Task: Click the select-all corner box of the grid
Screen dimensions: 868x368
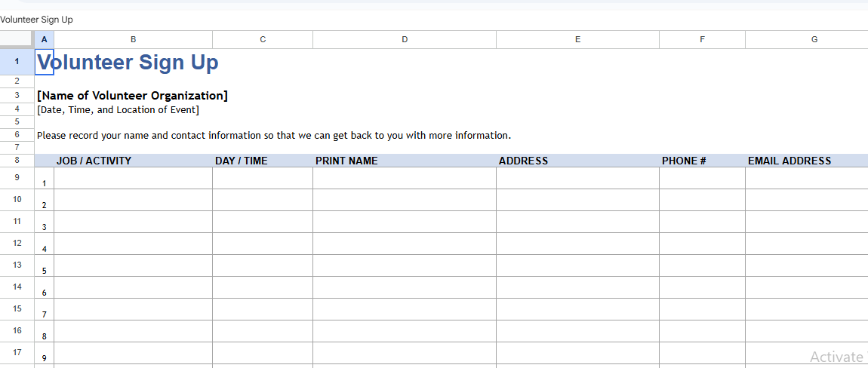Action: (x=17, y=39)
